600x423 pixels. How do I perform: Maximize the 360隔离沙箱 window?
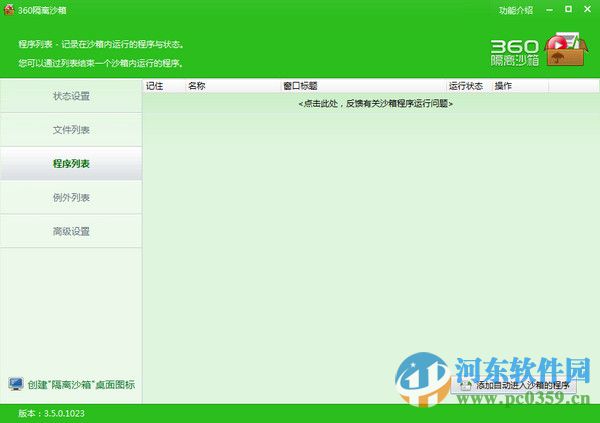coord(569,9)
